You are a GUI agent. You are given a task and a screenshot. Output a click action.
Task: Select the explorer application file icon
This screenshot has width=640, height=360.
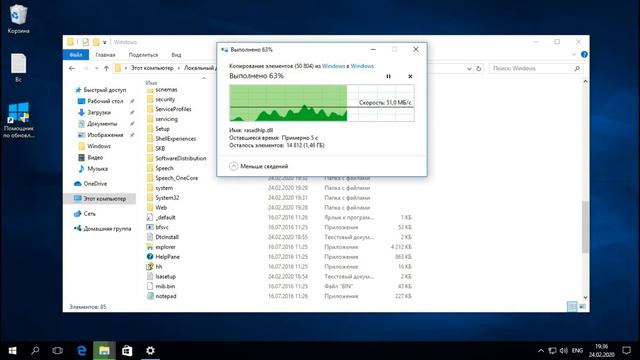[150, 247]
